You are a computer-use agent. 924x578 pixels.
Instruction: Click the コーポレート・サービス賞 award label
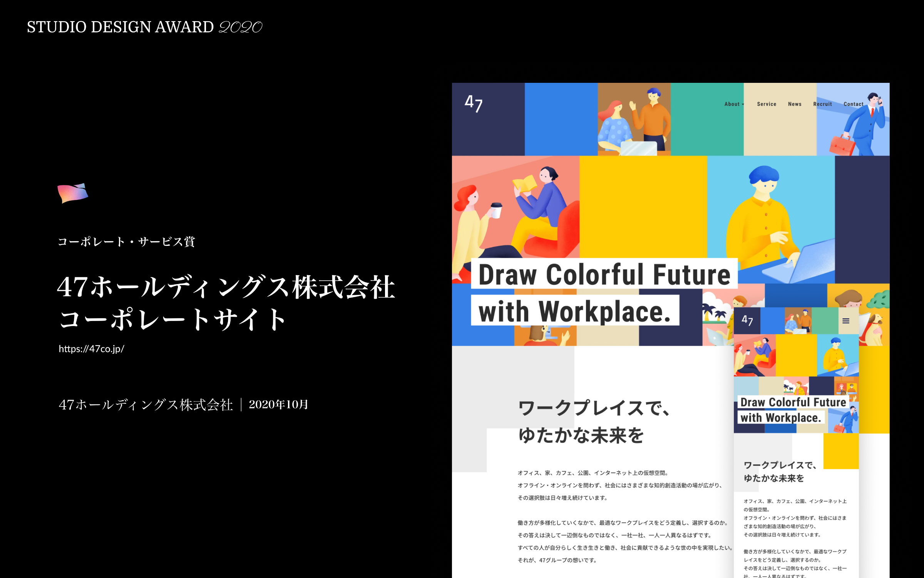click(126, 242)
